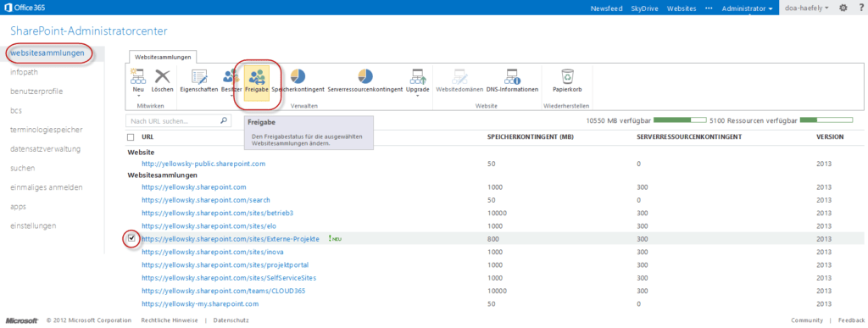This screenshot has width=868, height=328.
Task: Open the Serverressourcenkontingent icon
Action: (x=364, y=76)
